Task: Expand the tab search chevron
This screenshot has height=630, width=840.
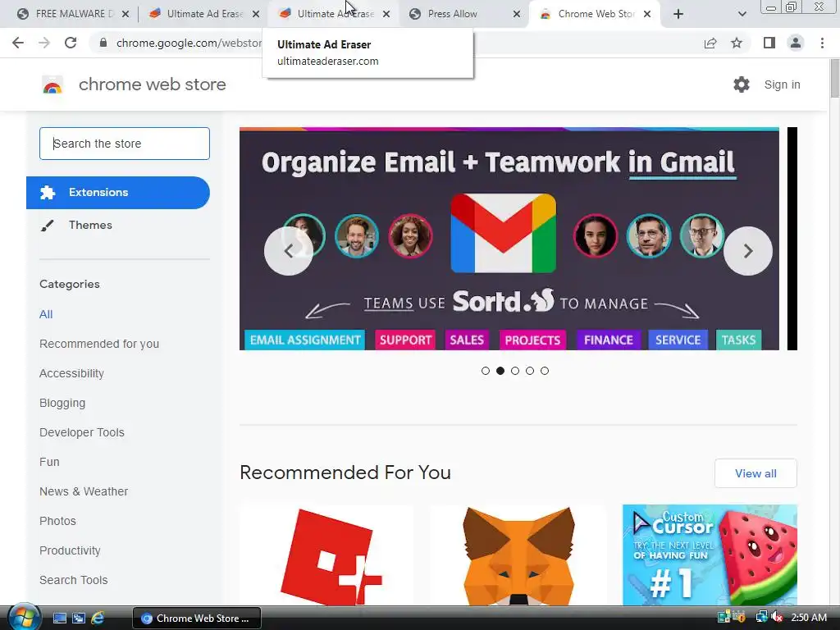Action: [742, 14]
